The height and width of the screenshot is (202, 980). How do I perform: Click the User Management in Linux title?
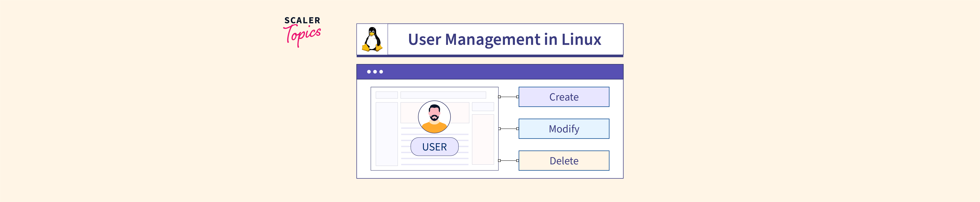coord(504,39)
